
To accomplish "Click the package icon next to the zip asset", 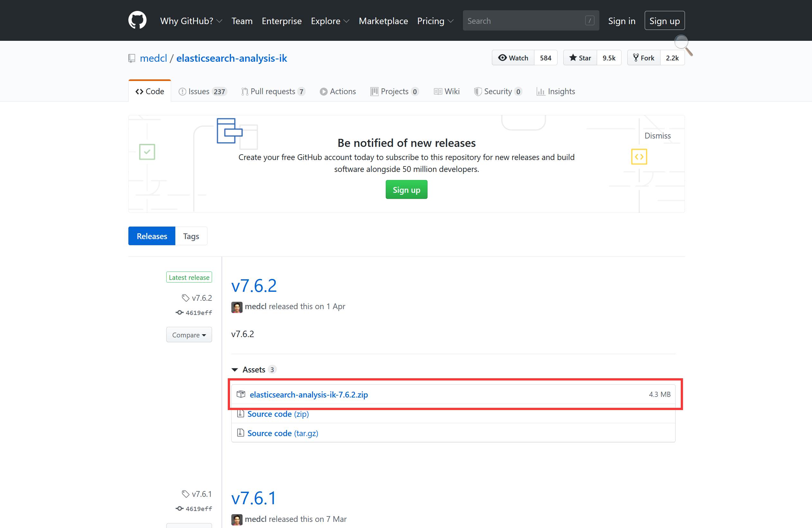I will pos(241,394).
